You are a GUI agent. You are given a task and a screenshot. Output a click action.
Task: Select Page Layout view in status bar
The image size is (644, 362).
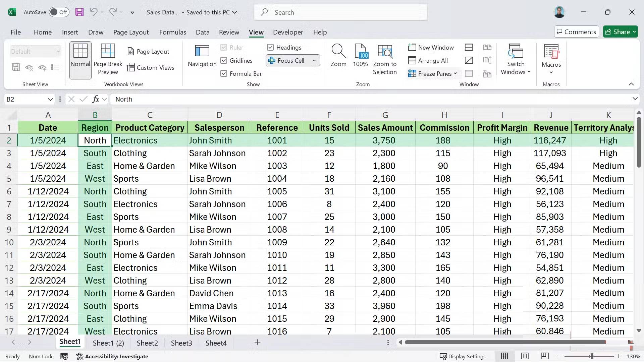point(525,356)
